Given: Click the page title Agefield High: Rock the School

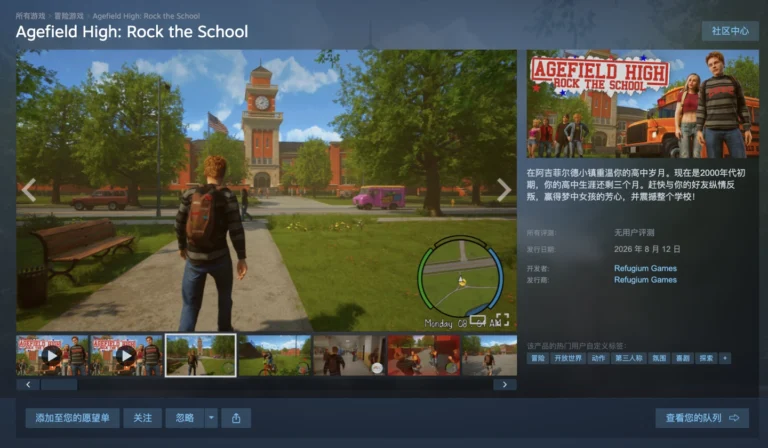Looking at the screenshot, I should (132, 32).
